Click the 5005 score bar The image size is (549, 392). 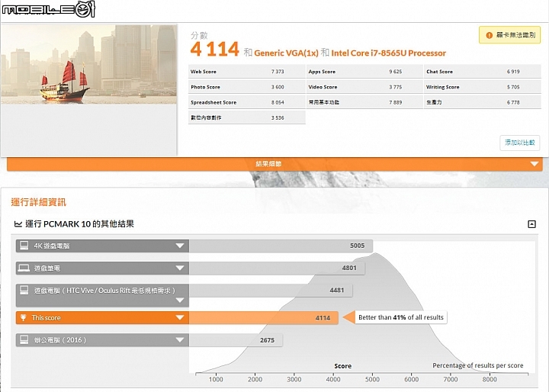pos(281,246)
